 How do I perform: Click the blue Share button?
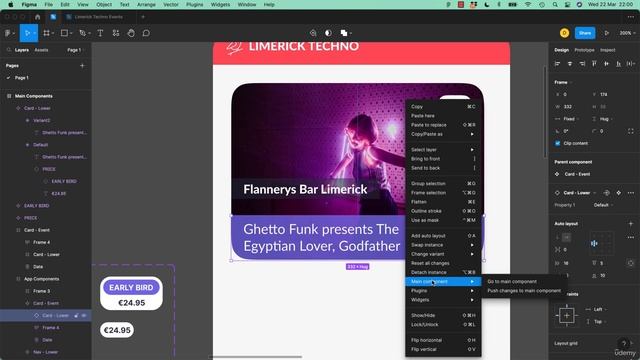[585, 33]
